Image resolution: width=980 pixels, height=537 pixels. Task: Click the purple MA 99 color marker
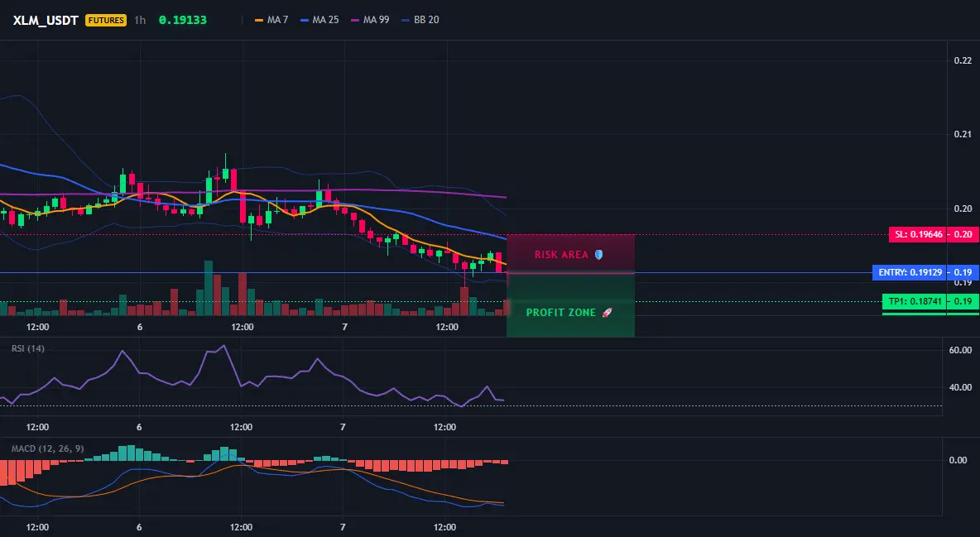coord(356,20)
